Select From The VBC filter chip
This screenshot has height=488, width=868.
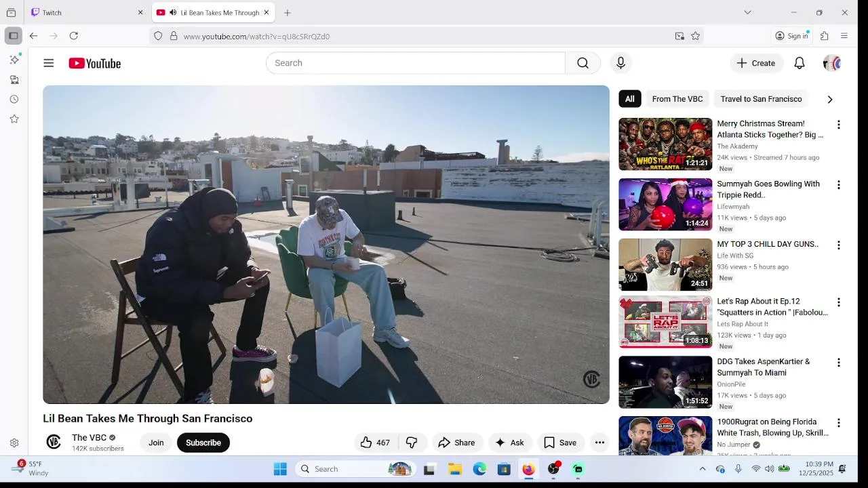coord(677,99)
